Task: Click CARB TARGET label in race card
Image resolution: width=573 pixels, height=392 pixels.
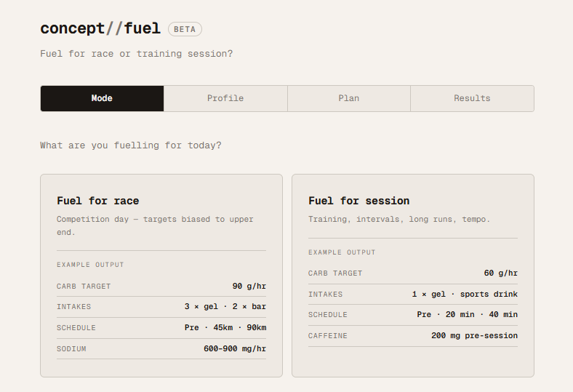Action: (84, 287)
